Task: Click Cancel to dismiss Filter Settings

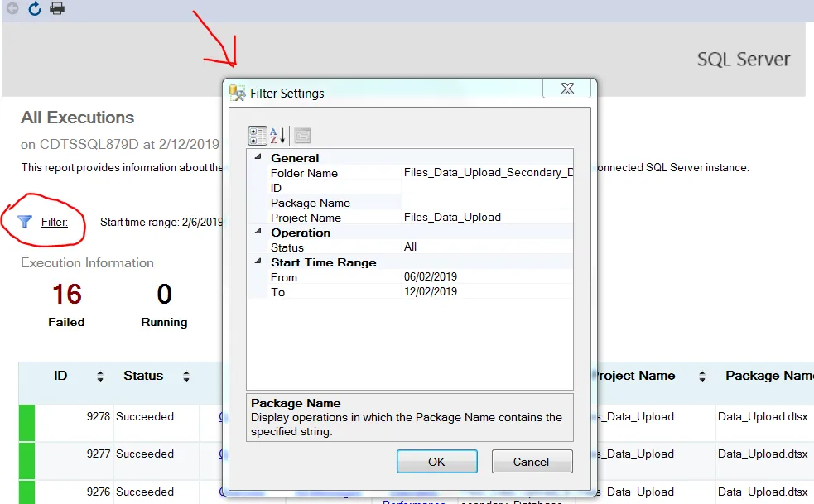Action: tap(532, 462)
